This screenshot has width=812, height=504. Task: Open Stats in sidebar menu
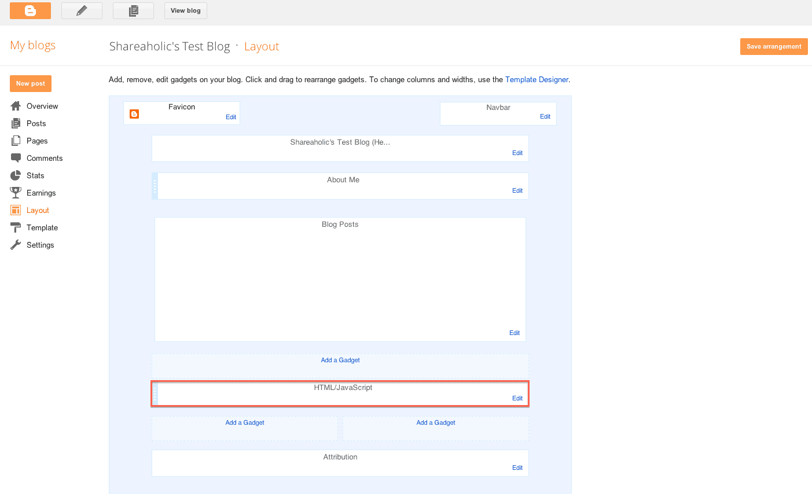tap(35, 175)
